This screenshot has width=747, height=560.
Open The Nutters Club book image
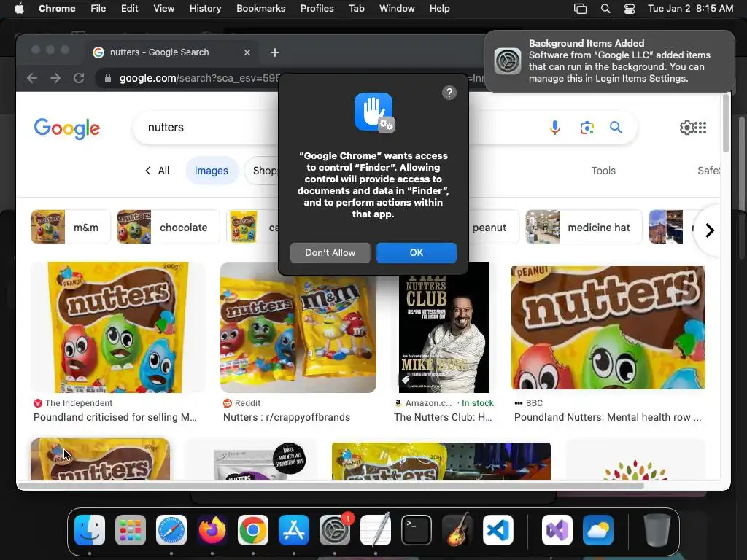click(x=444, y=333)
